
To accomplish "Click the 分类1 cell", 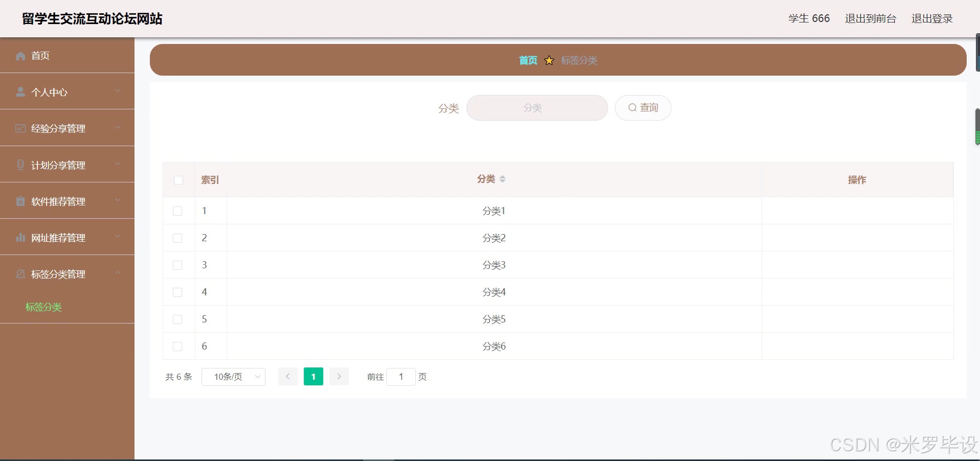I will (494, 211).
